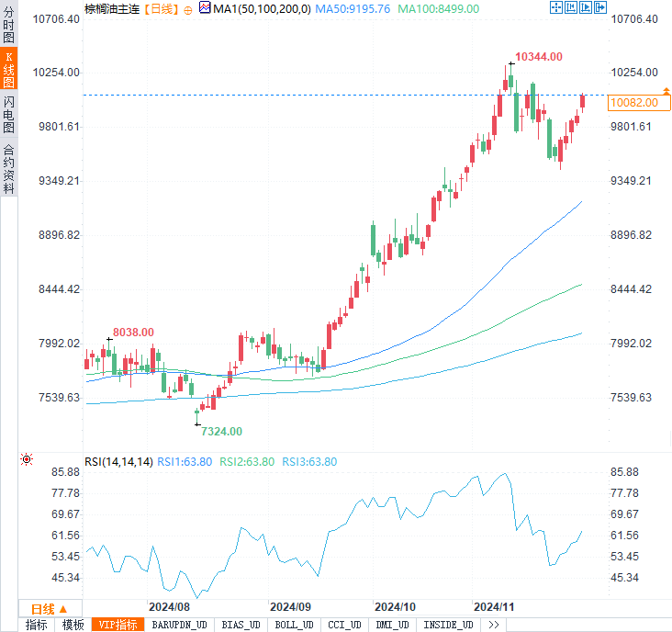Toggle the RSI1 line label
The height and width of the screenshot is (632, 672).
coord(185,462)
